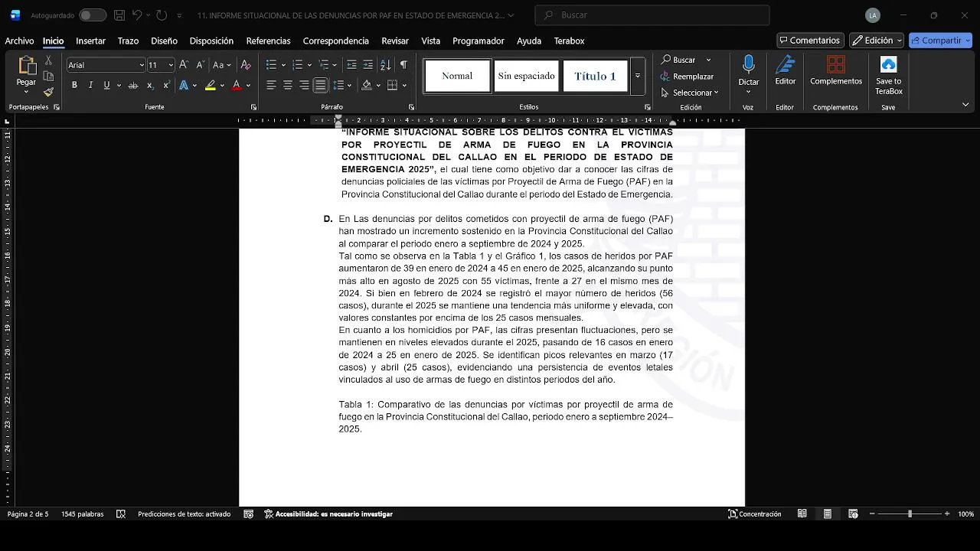This screenshot has width=980, height=551.
Task: Open the Editor pen icon
Action: click(x=786, y=64)
